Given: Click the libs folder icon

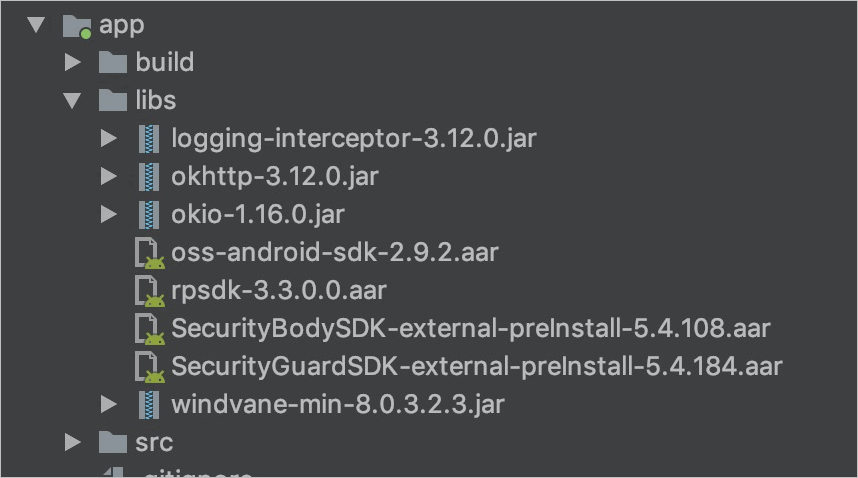Looking at the screenshot, I should pos(113,100).
